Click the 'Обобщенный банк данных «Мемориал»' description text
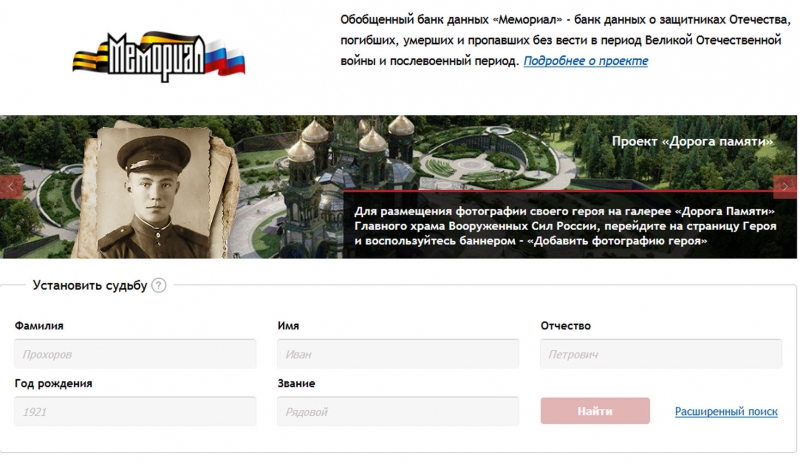The width and height of the screenshot is (800, 464). (x=565, y=40)
